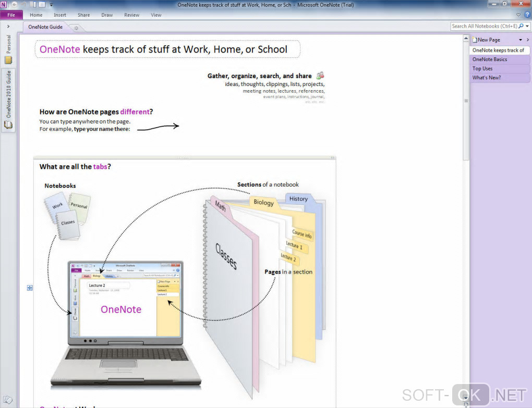
Task: Click the 'How are OneNote pages different?' heading
Action: tap(96, 112)
